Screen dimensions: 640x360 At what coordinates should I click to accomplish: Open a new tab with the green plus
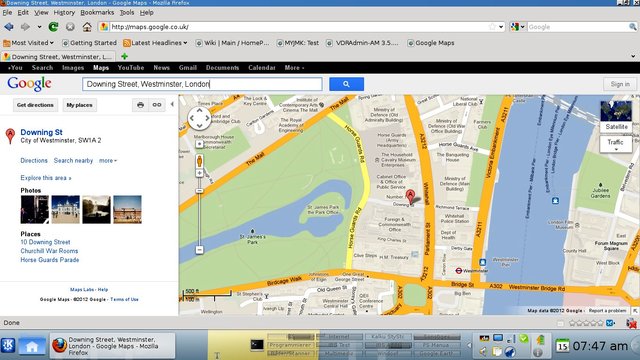point(124,56)
